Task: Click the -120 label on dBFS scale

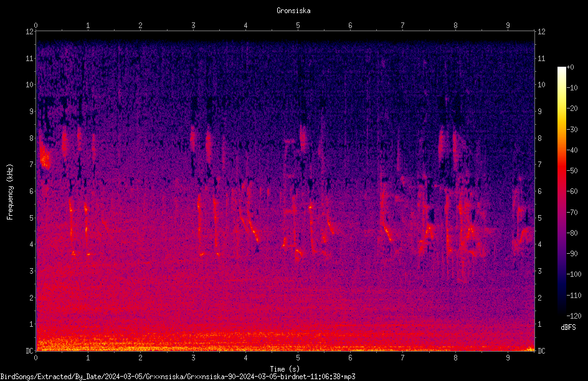Action: pos(574,316)
